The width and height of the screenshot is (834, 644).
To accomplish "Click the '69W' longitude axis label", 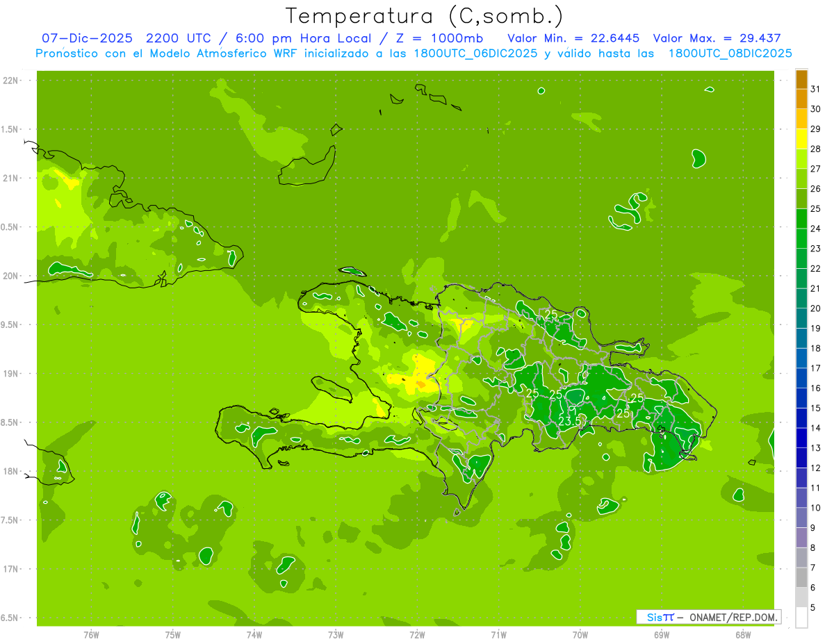I will pyautogui.click(x=662, y=634).
